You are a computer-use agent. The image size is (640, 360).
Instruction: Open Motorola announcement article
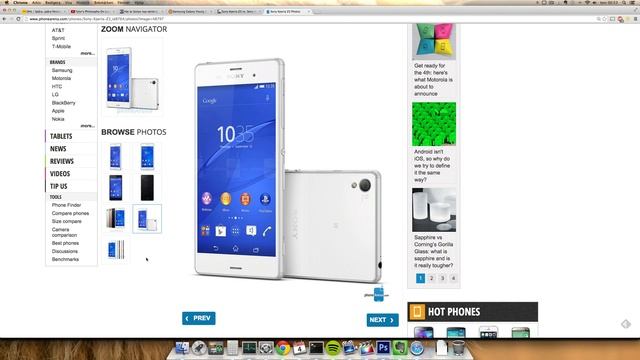pos(433,80)
